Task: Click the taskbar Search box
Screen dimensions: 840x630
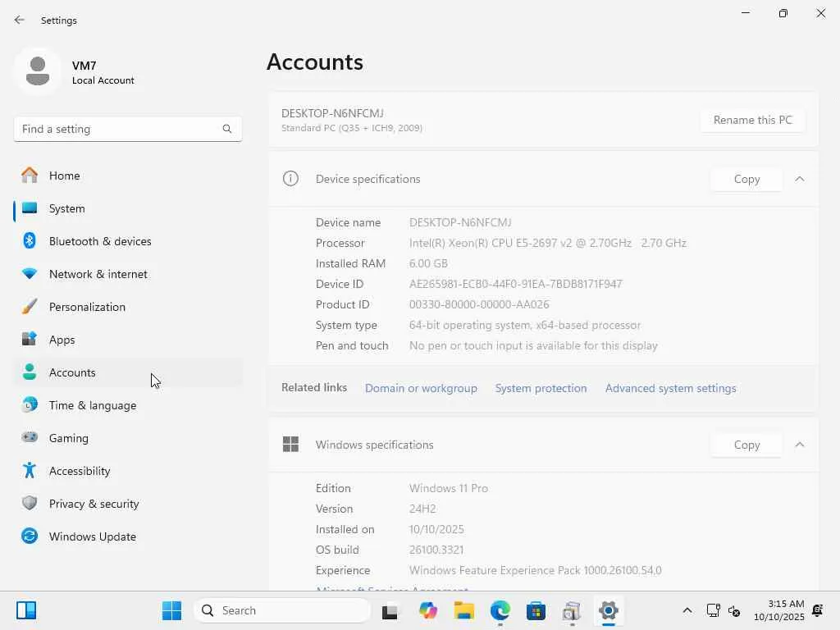Action: [282, 610]
